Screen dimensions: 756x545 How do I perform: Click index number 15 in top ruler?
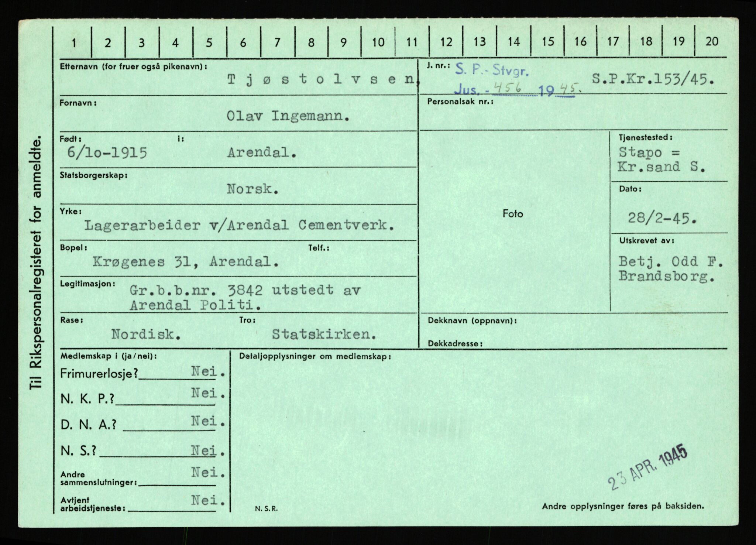pyautogui.click(x=548, y=42)
